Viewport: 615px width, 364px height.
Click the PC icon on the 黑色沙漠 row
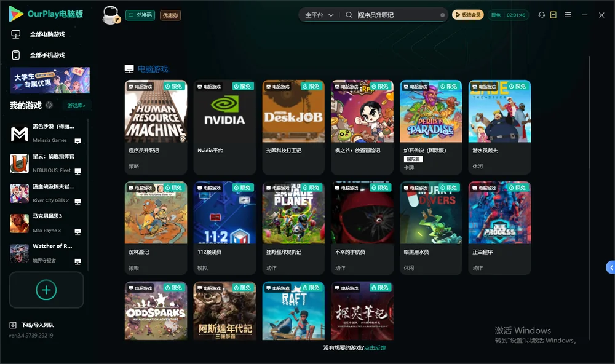(x=77, y=141)
